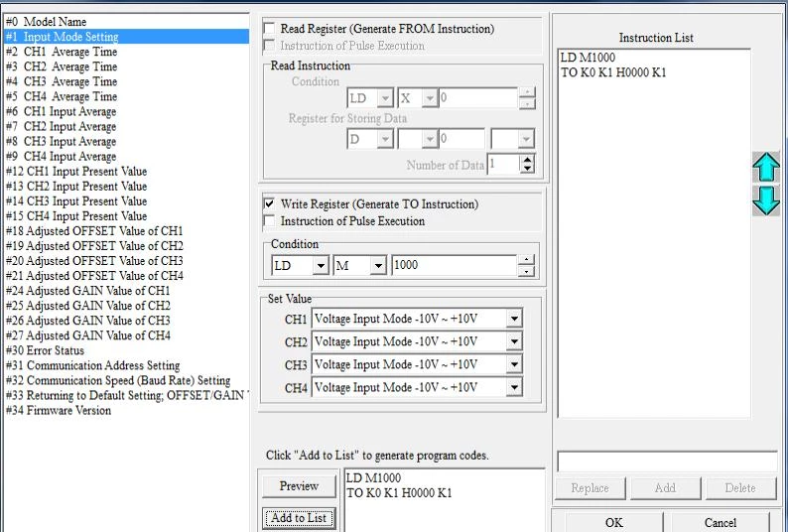
Task: Click the Preview button
Action: pyautogui.click(x=299, y=485)
